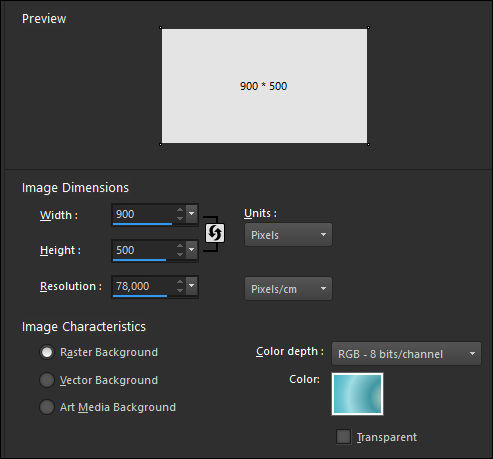This screenshot has width=493, height=459.
Task: Enable the Transparent checkbox
Action: tap(343, 437)
